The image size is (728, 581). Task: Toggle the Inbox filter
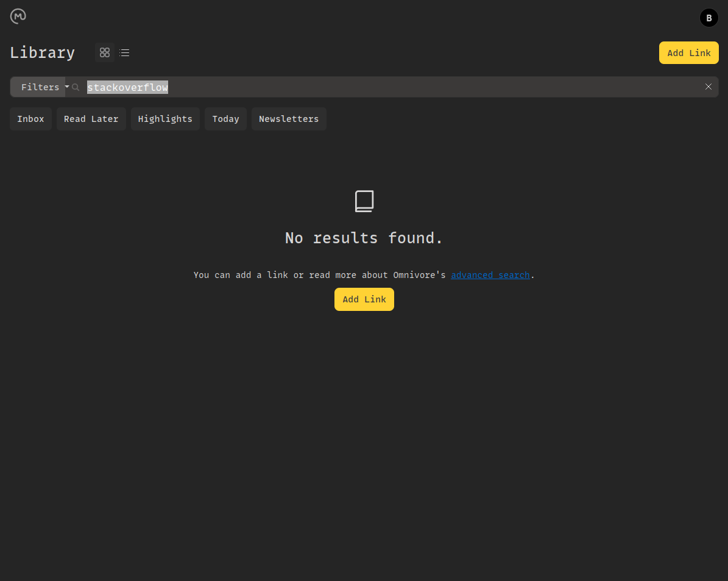click(x=30, y=118)
